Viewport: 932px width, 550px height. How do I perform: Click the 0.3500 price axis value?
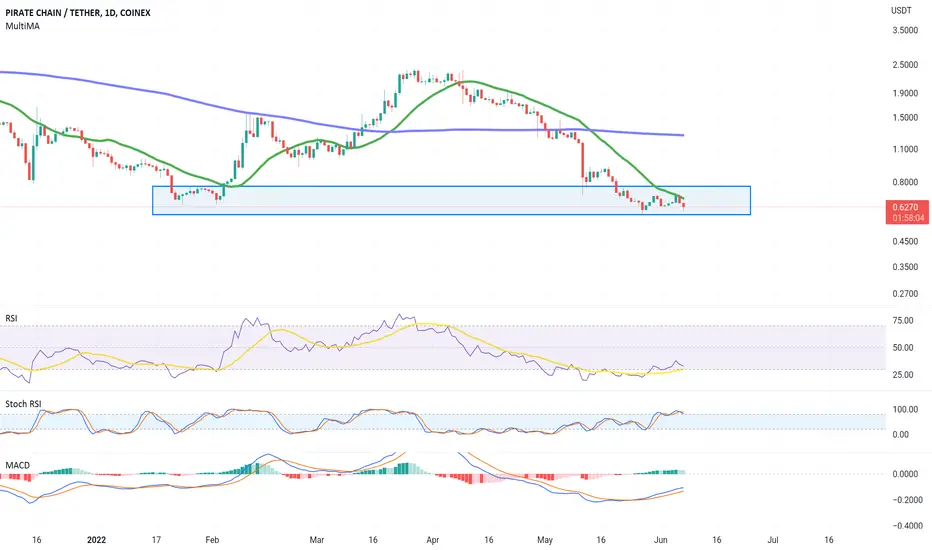pyautogui.click(x=905, y=267)
